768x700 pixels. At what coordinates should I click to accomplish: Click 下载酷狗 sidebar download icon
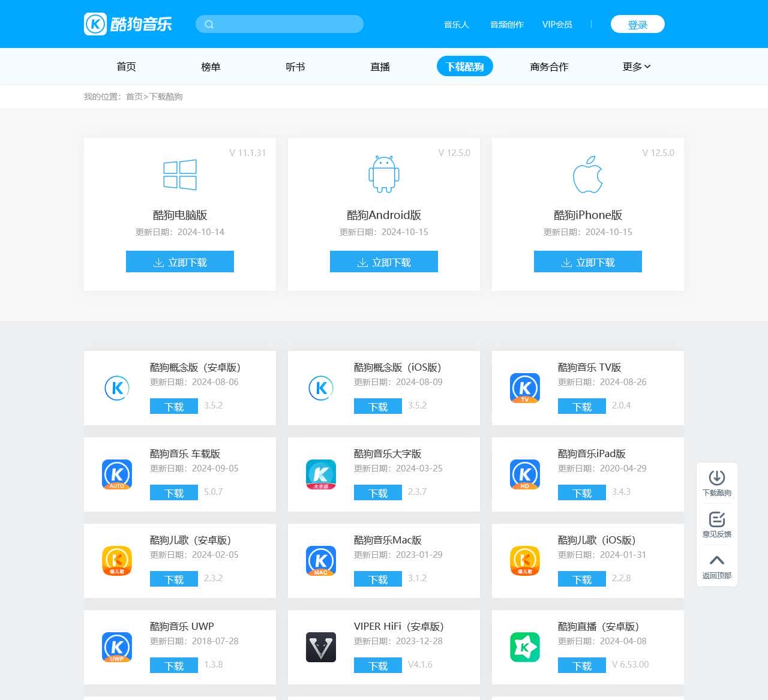tap(717, 477)
